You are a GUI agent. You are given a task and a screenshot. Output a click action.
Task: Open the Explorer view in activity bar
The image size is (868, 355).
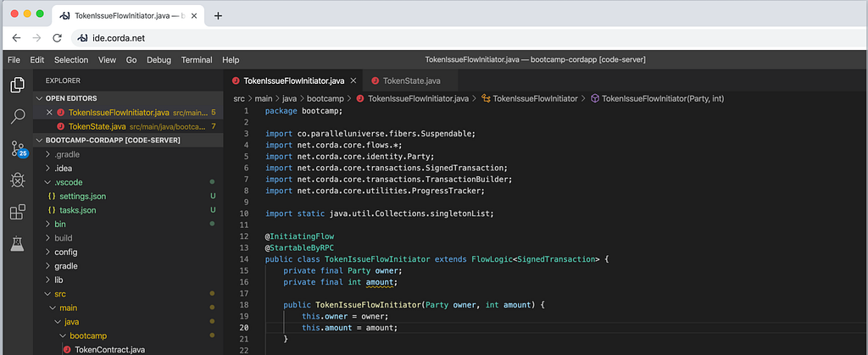17,85
